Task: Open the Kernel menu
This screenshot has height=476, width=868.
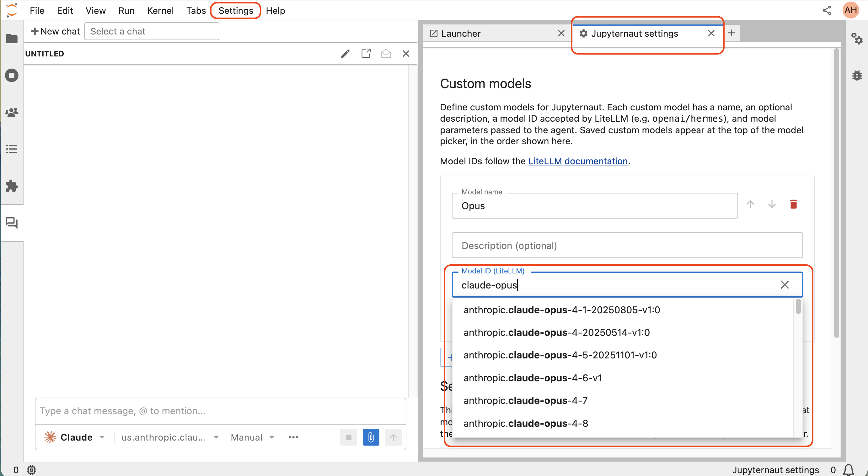Action: click(160, 10)
